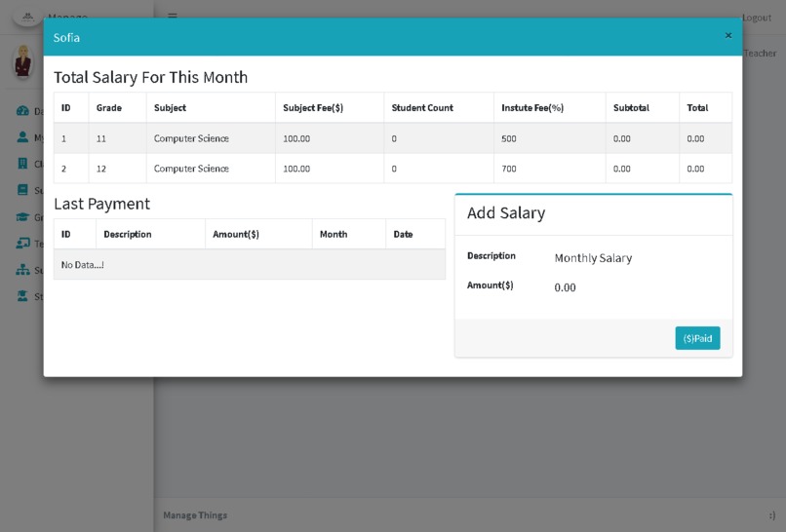786x532 pixels.
Task: Select the Monthly Salary description field
Action: tap(593, 258)
